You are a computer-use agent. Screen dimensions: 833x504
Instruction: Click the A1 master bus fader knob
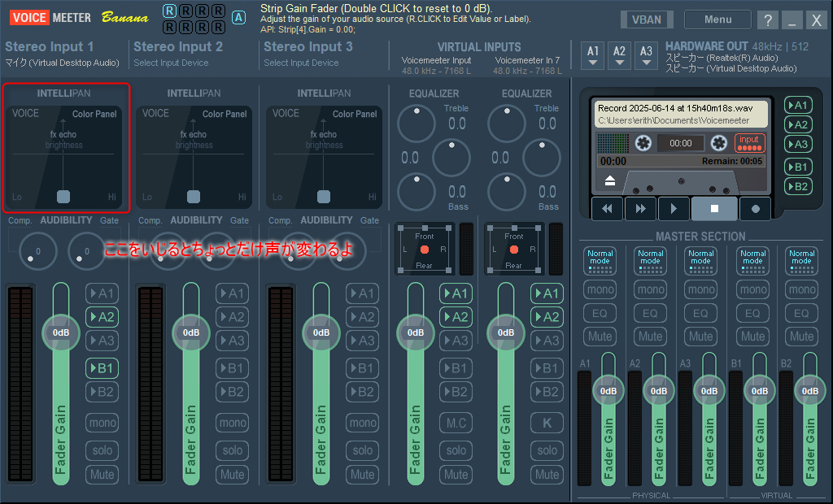(x=608, y=391)
